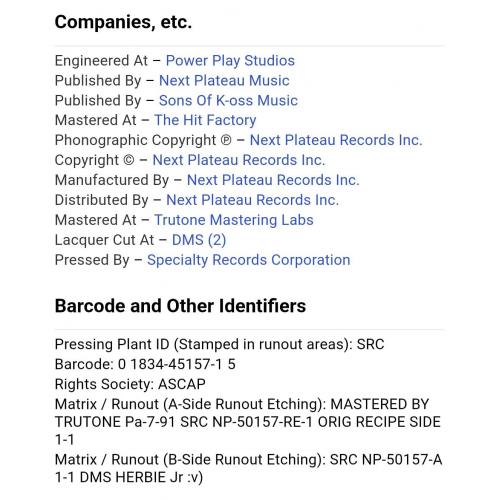
Task: Click the Pressed By label text
Action: coord(92,260)
